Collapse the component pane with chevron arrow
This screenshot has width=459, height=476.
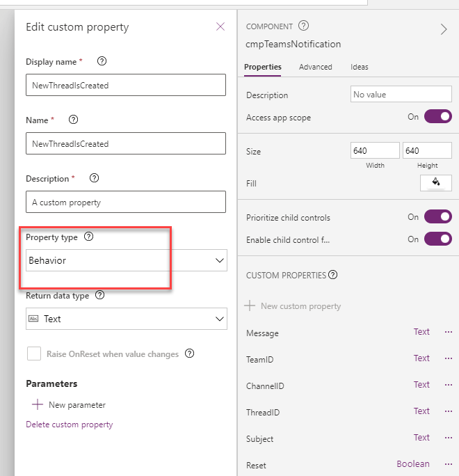[444, 29]
